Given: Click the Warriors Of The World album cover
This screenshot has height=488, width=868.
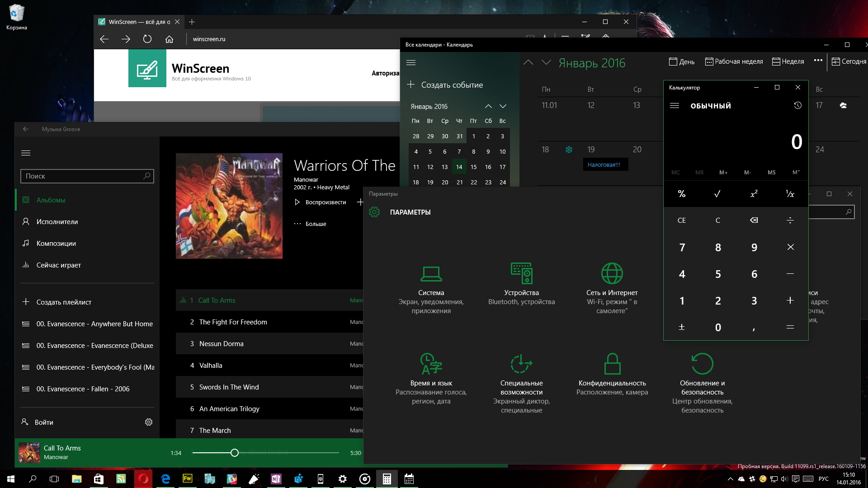Looking at the screenshot, I should point(229,206).
